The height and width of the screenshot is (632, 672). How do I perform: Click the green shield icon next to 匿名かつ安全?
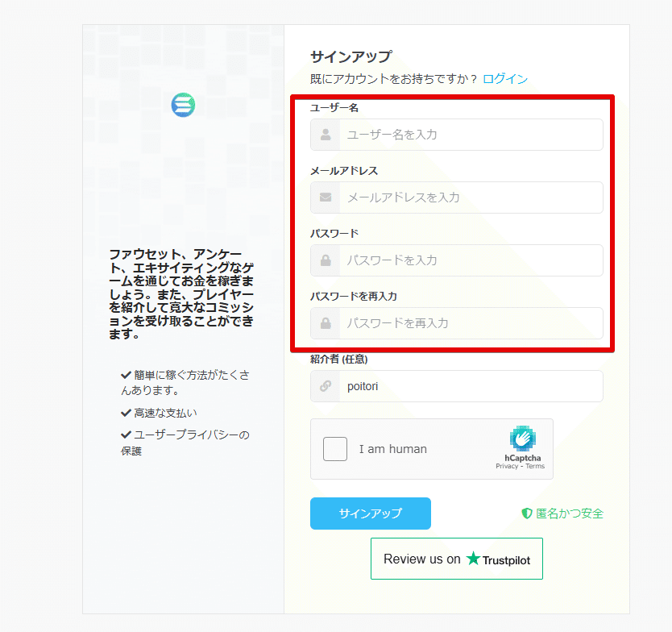point(526,513)
